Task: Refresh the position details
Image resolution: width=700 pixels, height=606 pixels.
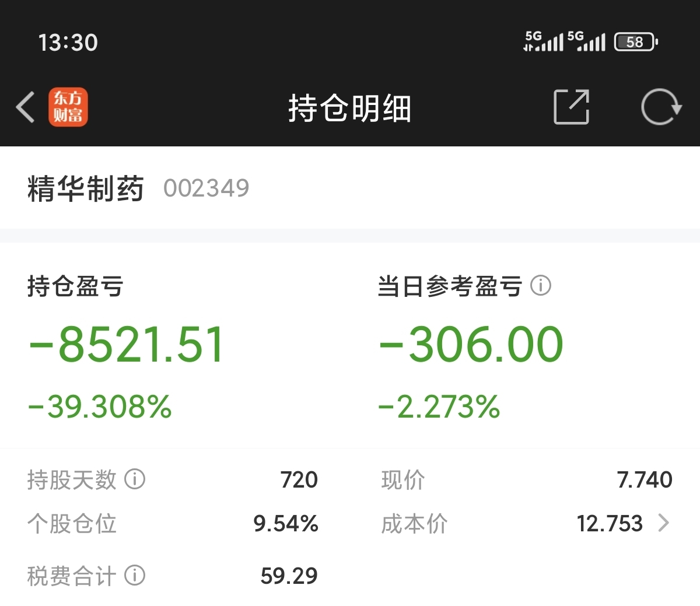Action: click(661, 107)
